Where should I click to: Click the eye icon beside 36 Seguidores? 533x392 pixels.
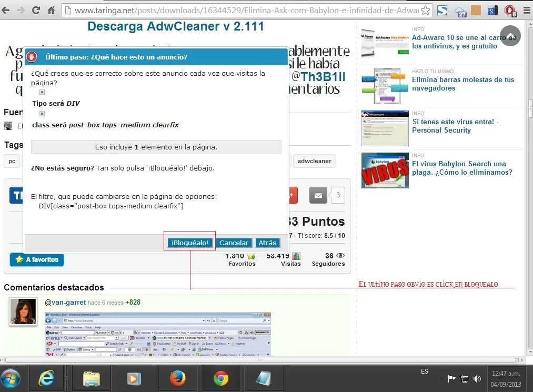(340, 255)
